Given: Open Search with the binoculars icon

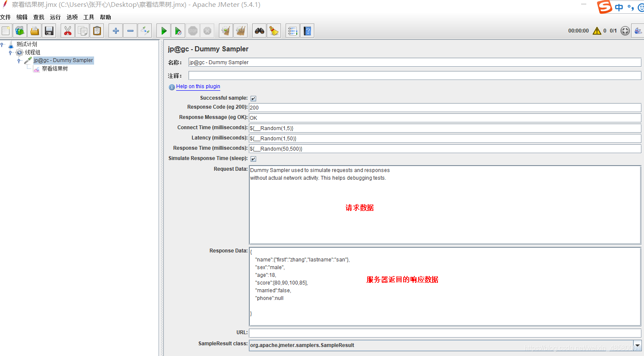Looking at the screenshot, I should (x=259, y=31).
